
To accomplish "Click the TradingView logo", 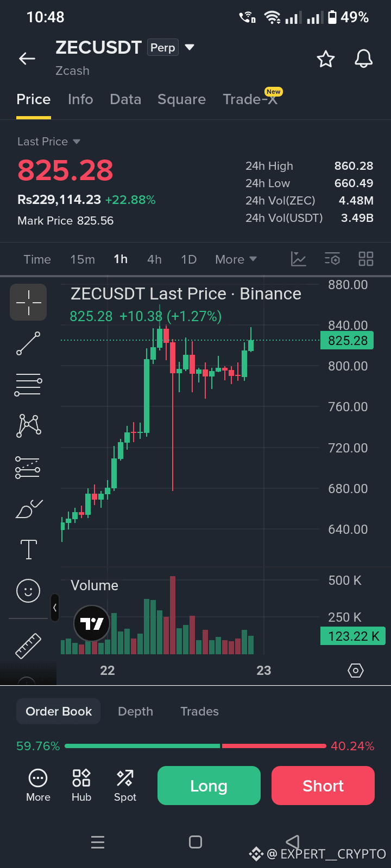I will tap(92, 624).
